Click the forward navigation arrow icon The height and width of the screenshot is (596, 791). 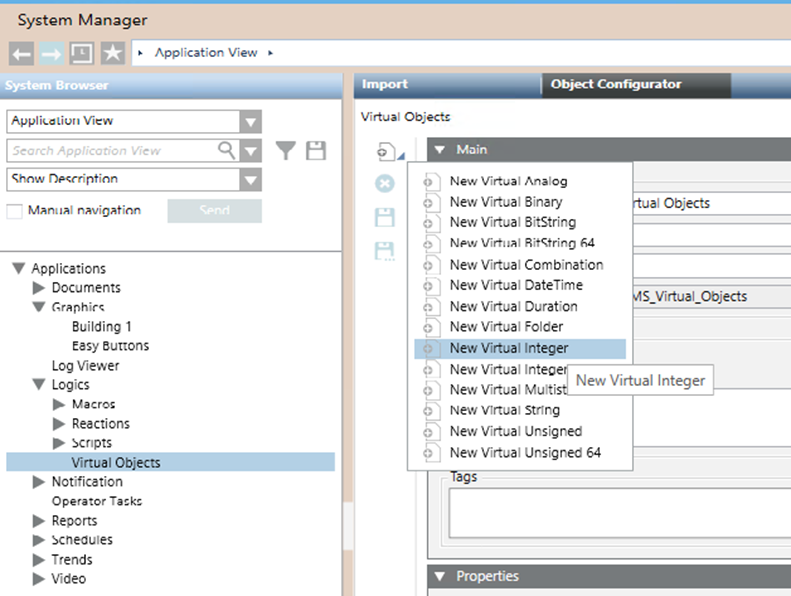[51, 53]
